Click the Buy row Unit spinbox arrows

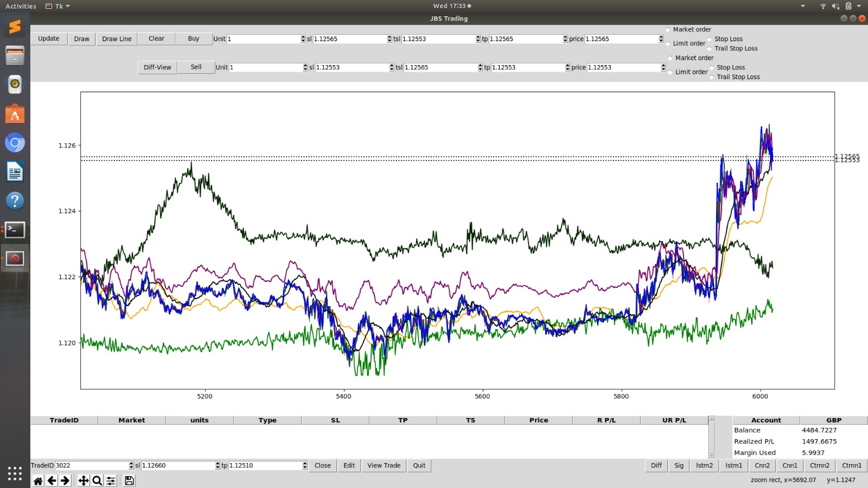(303, 39)
